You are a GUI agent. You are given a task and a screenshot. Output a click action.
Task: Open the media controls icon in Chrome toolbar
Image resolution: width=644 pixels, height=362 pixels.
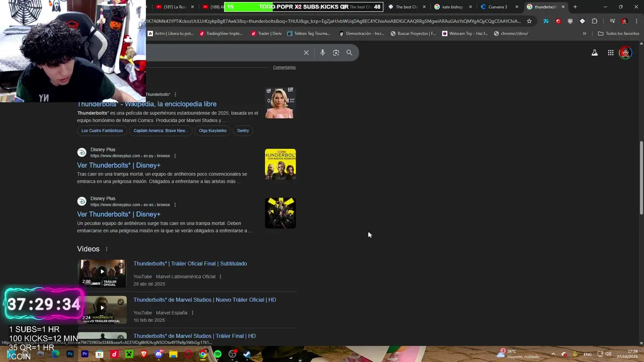[x=612, y=21]
